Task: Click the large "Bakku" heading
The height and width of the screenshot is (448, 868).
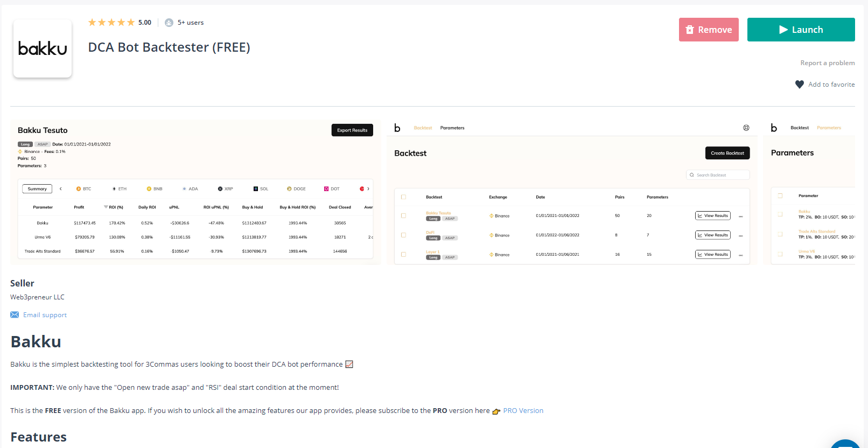Action: coord(36,342)
